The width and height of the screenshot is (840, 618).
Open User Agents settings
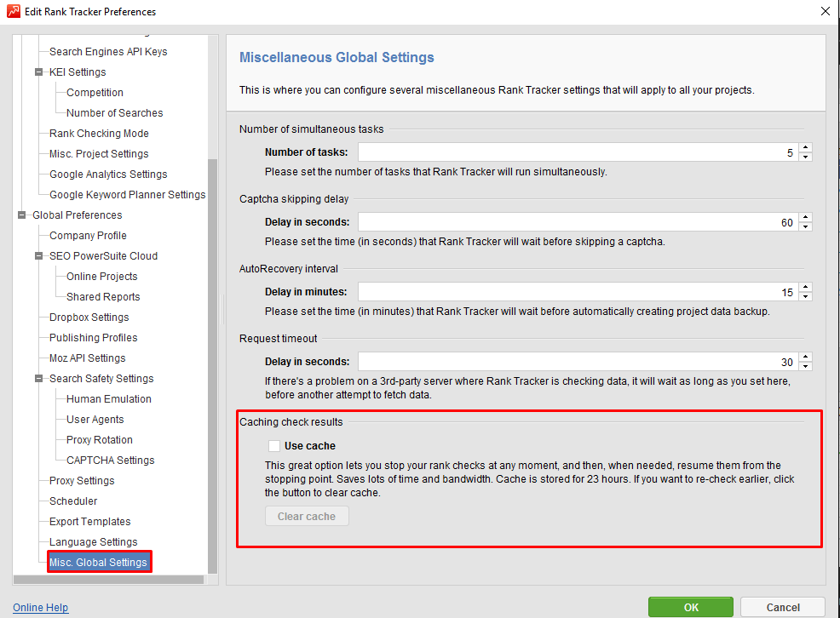click(95, 420)
